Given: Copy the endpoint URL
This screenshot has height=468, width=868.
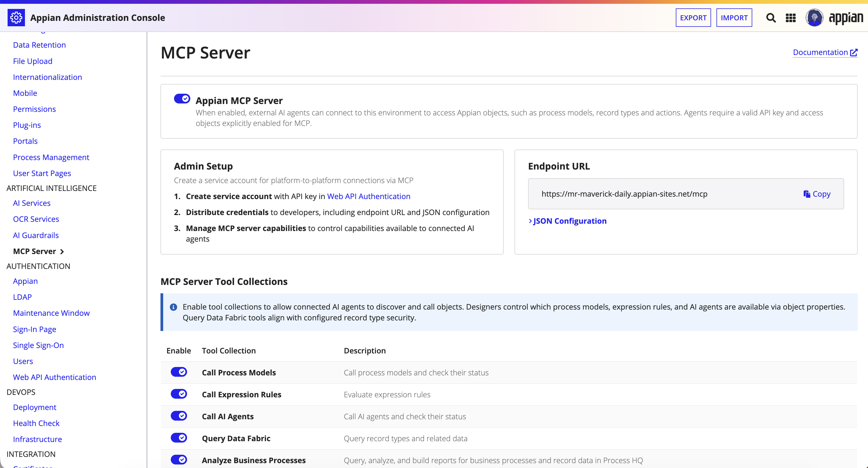Looking at the screenshot, I should pos(817,194).
